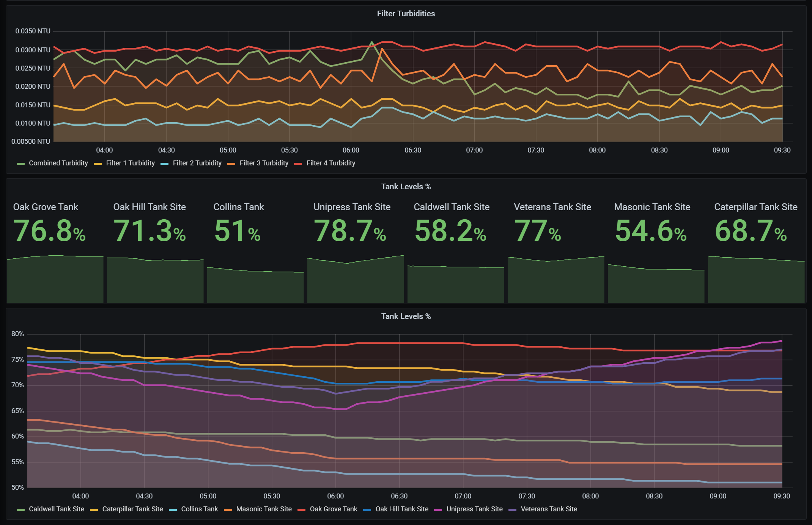Screen dimensions: 812x525
Task: Toggle Caterpillar Tank Site legend series
Action: pyautogui.click(x=132, y=509)
